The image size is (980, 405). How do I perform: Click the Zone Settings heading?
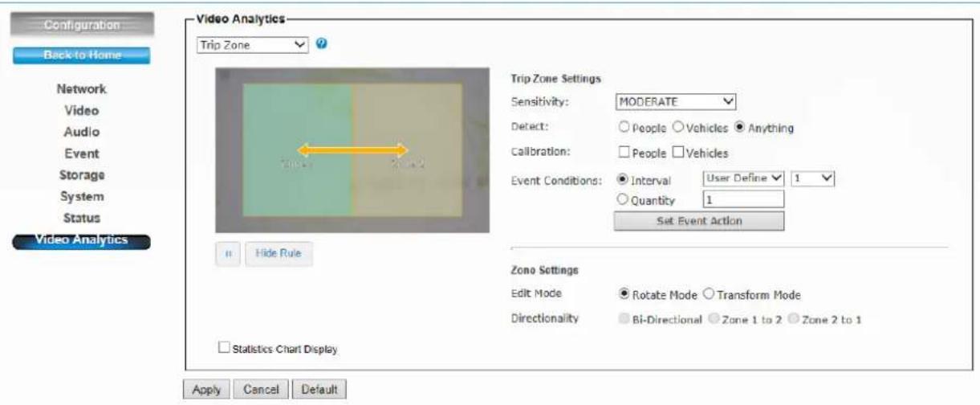(x=545, y=268)
